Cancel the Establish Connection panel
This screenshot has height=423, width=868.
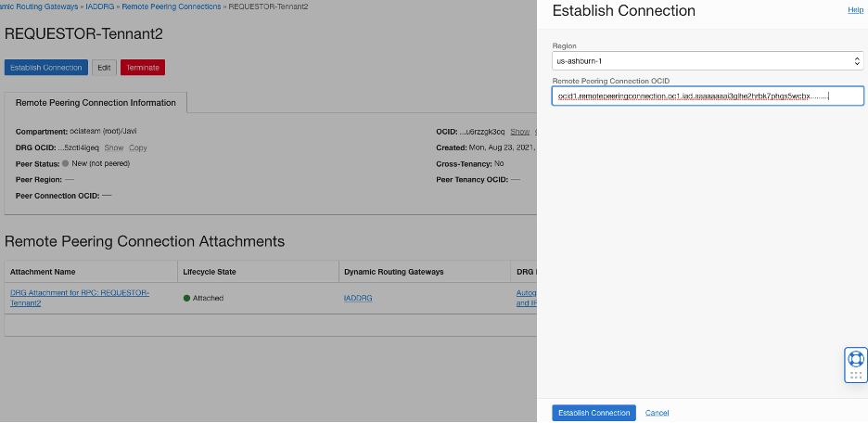pyautogui.click(x=657, y=413)
